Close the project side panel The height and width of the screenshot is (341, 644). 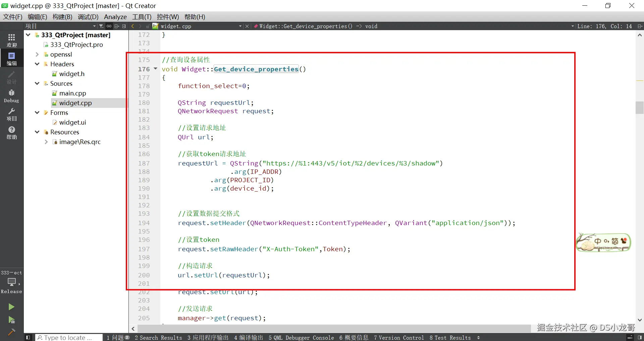click(x=124, y=26)
